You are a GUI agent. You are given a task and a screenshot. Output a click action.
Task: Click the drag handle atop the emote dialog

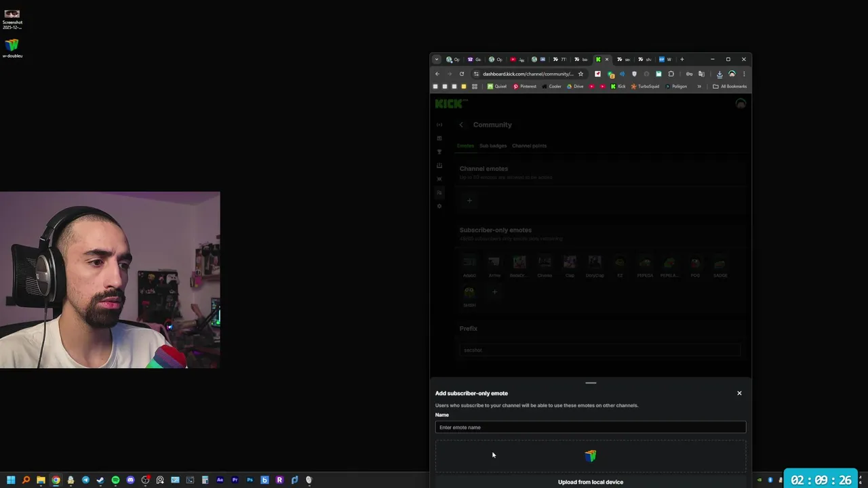591,383
